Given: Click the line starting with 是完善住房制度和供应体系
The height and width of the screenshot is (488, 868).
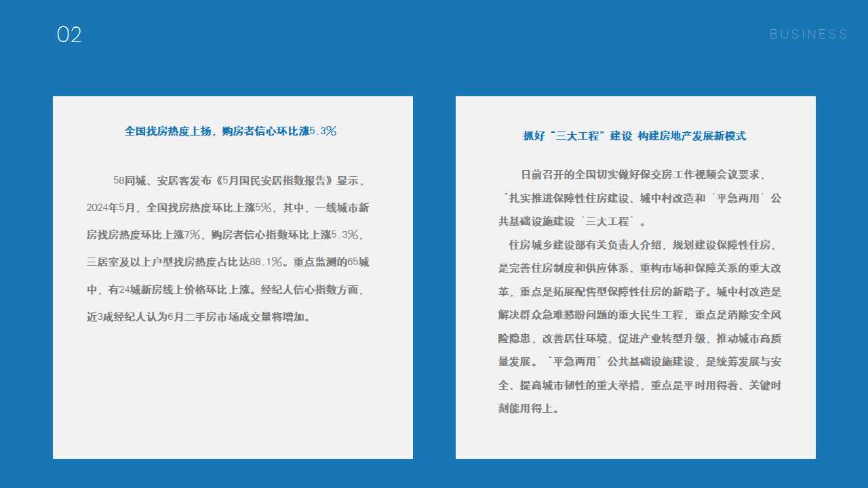Looking at the screenshot, I should [639, 268].
